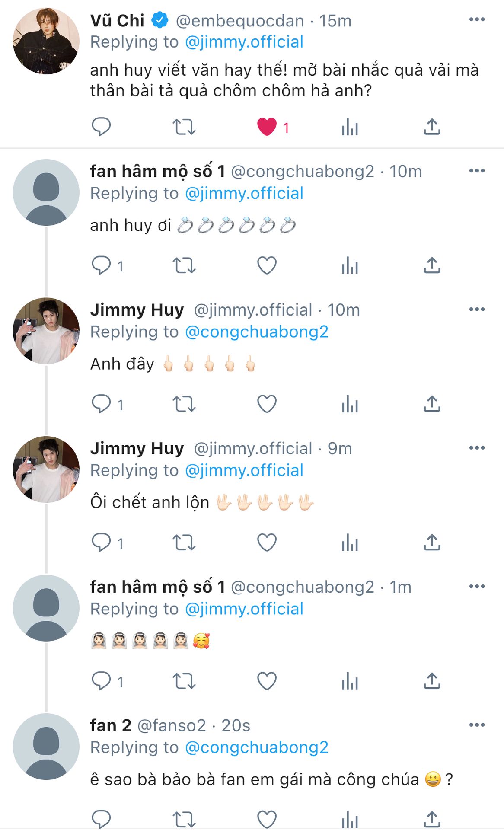Screen dimensions: 504x830
Task: View analytics of Jimmy Huy's 'Anh đây' tweet
Action: (x=350, y=404)
